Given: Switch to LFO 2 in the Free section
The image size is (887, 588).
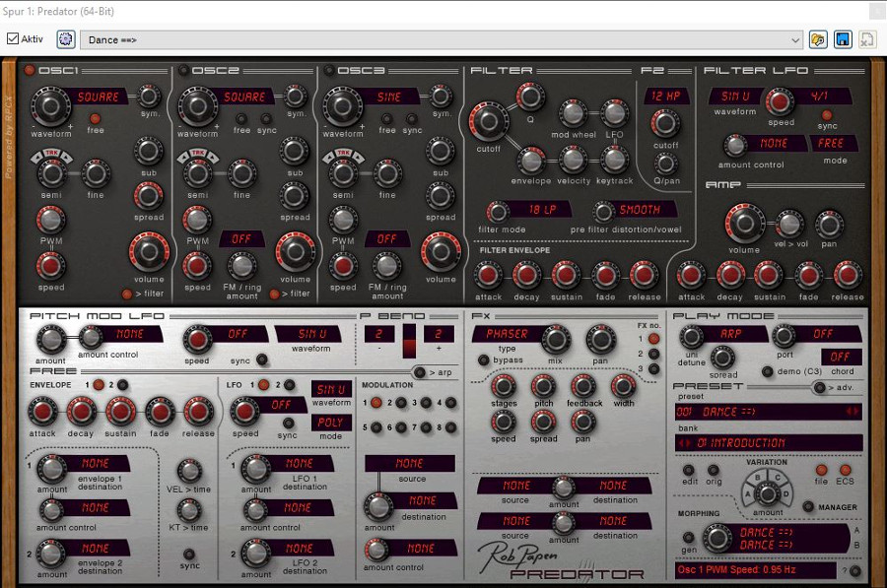Looking at the screenshot, I should (x=289, y=385).
